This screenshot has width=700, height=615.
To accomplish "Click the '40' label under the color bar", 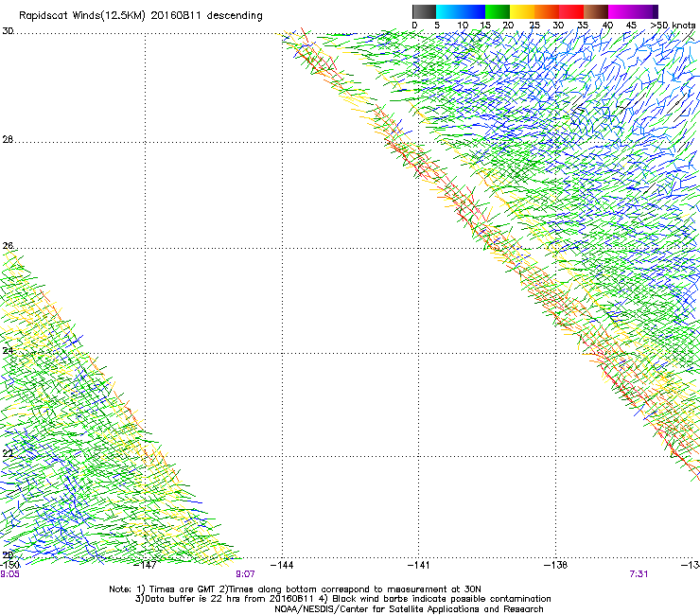I will pyautogui.click(x=607, y=26).
